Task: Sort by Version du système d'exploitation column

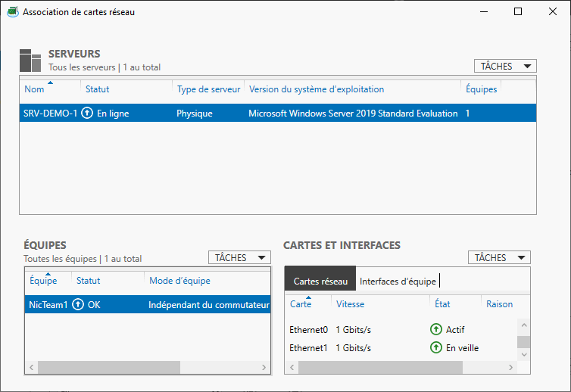Action: click(x=317, y=89)
